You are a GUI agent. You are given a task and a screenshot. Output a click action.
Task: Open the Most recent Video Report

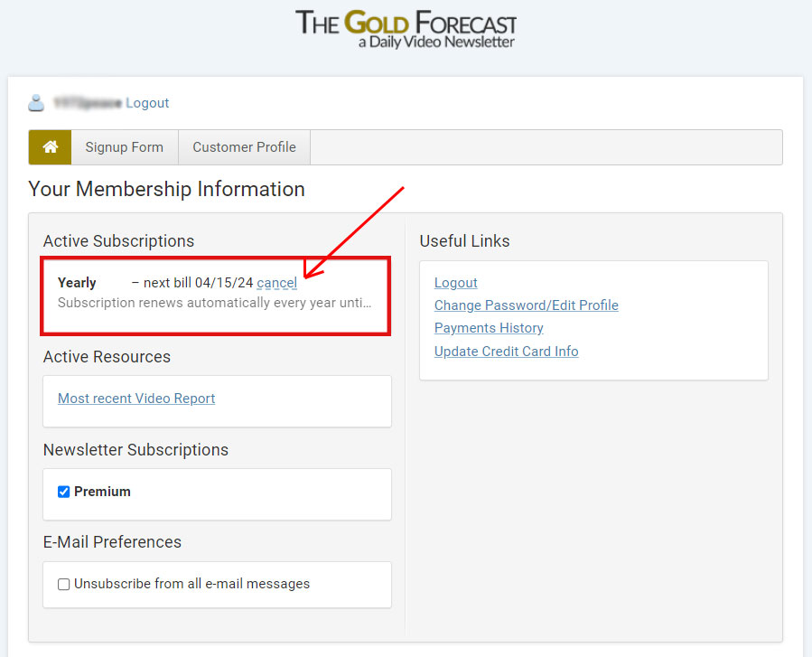point(136,399)
